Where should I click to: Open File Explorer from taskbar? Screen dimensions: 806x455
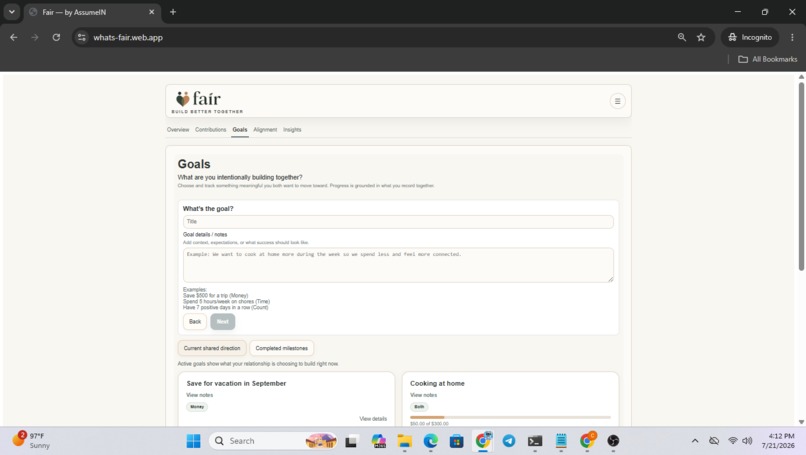click(x=405, y=441)
